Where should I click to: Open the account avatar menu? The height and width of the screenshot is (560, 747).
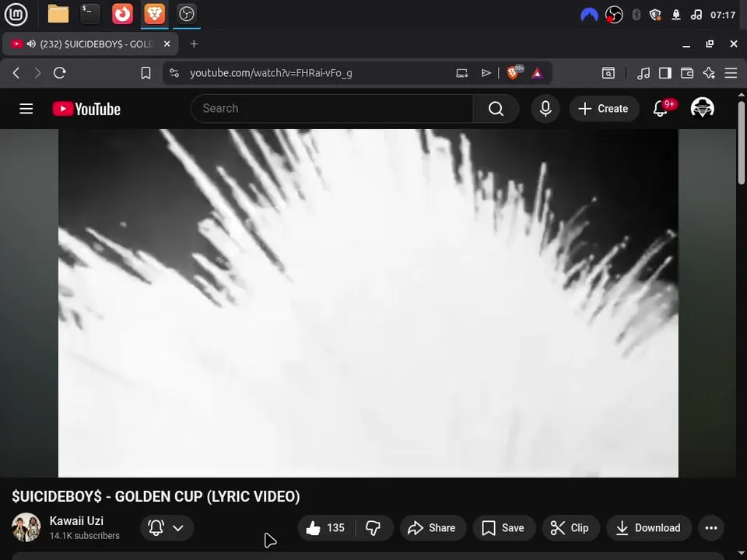tap(702, 108)
